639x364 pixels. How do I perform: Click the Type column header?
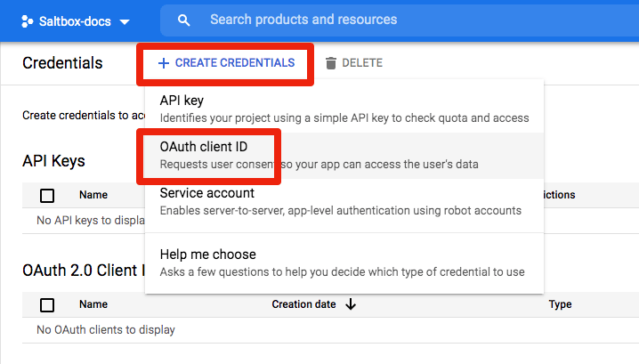pyautogui.click(x=560, y=304)
